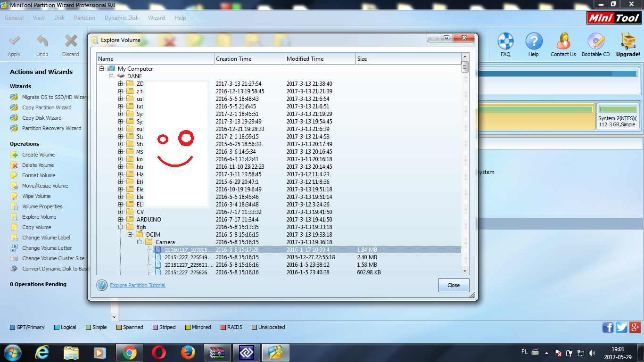Expand the MS folder node
Viewport: 644px width, 362px height.
pos(120,152)
